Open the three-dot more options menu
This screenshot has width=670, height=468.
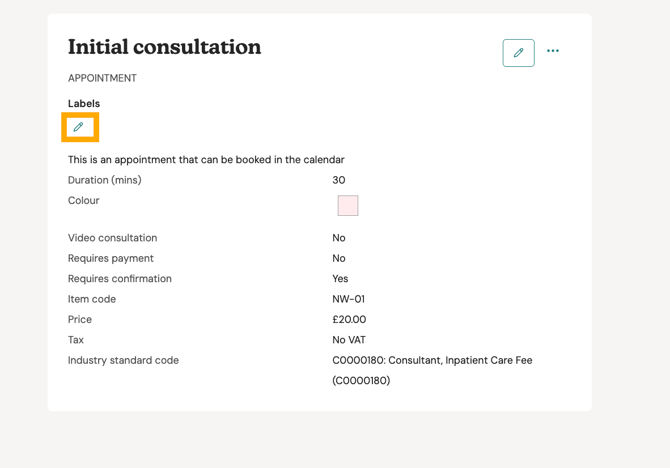click(553, 51)
